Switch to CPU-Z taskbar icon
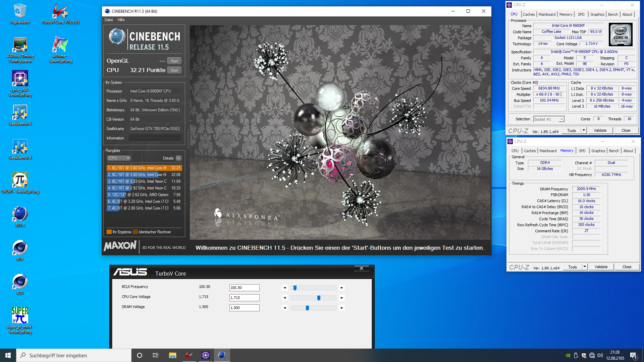This screenshot has height=362, width=644. tap(206, 355)
